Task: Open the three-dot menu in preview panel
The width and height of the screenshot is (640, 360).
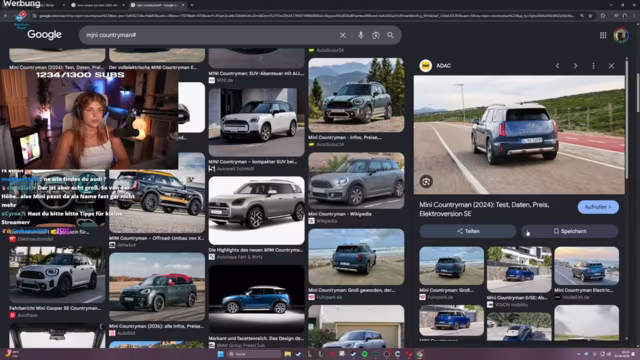Action: [x=593, y=66]
